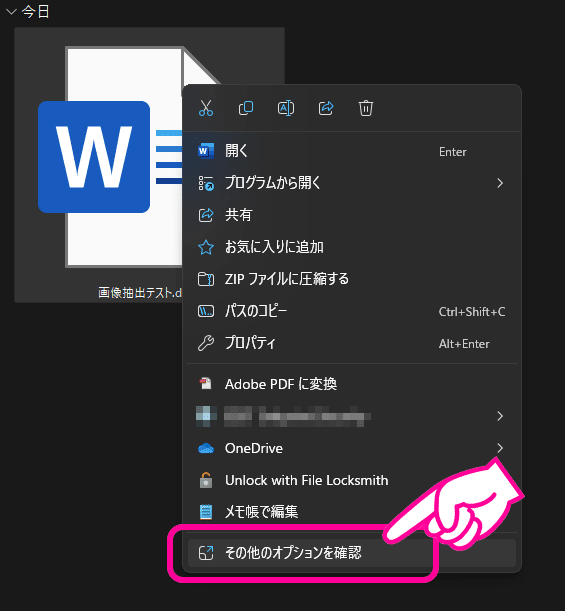Select Unlock with File Locksmith
This screenshot has height=611, width=565.
tap(352, 480)
